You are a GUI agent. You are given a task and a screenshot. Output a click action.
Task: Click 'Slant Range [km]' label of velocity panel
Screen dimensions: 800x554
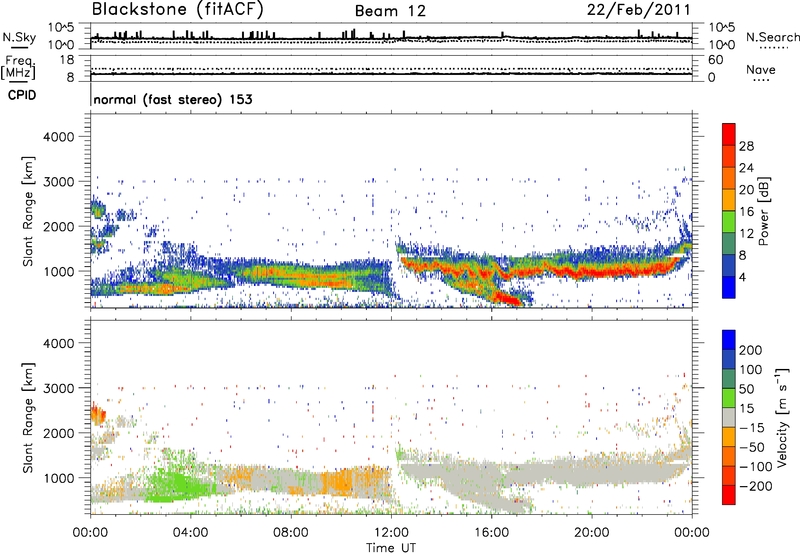coord(28,417)
